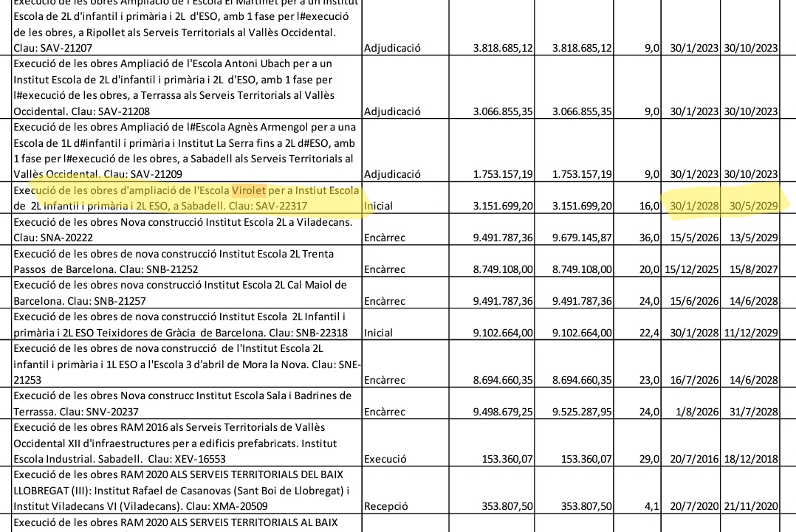Select amount 3.151.699,20 in first amount column
Image resolution: width=796 pixels, height=532 pixels.
point(503,206)
